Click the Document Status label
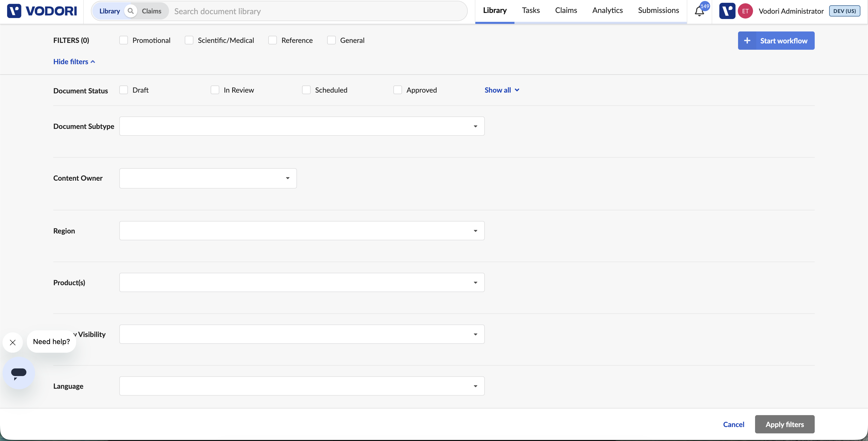 pyautogui.click(x=80, y=91)
